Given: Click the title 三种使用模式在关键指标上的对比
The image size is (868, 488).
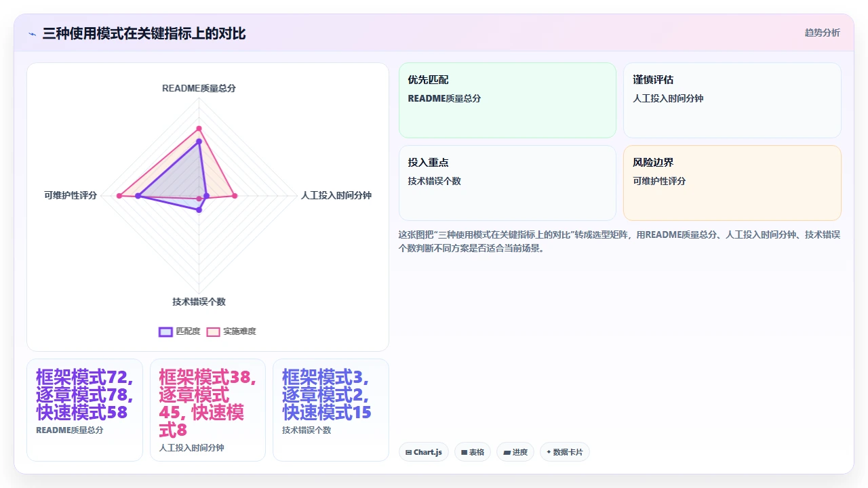Looking at the screenshot, I should click(x=144, y=33).
